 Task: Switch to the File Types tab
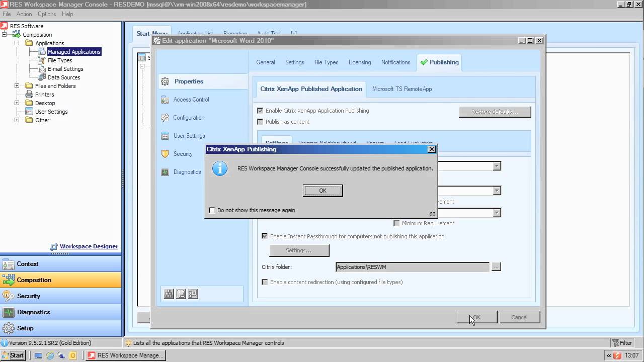326,62
